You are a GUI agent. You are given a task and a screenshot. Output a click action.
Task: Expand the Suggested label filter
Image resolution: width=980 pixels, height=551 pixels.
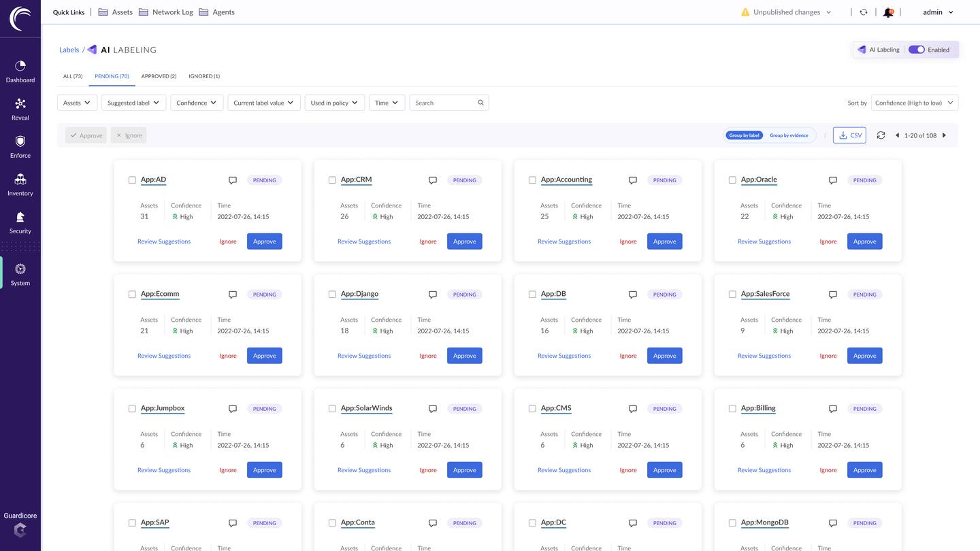(133, 103)
